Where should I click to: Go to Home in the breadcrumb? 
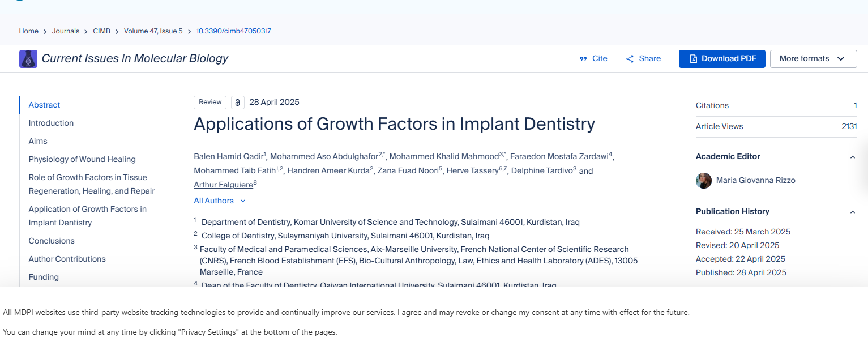tap(29, 31)
